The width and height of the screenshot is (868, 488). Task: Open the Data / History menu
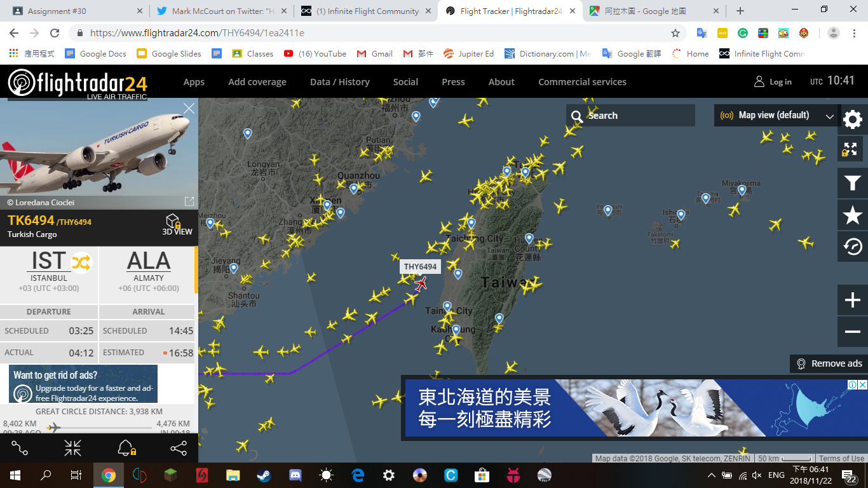[339, 82]
